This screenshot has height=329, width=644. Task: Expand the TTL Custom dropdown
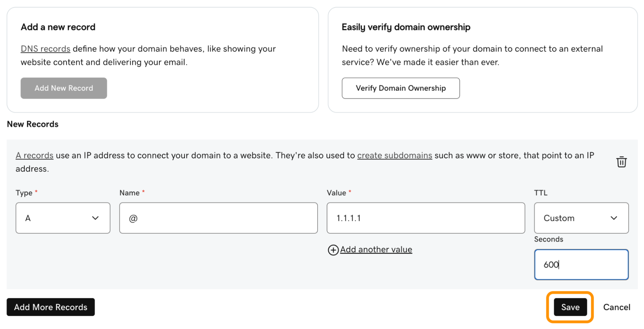click(x=581, y=218)
